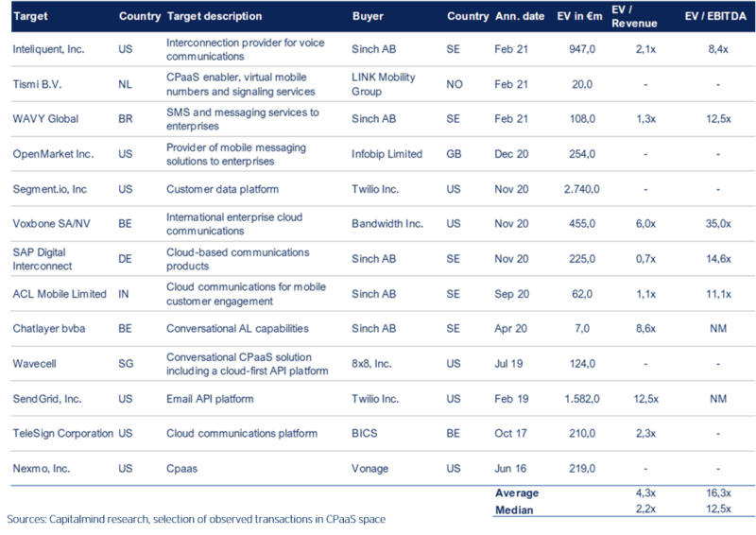Click the EV / EBITDA column header
Image resolution: width=756 pixels, height=535 pixels.
(x=715, y=17)
